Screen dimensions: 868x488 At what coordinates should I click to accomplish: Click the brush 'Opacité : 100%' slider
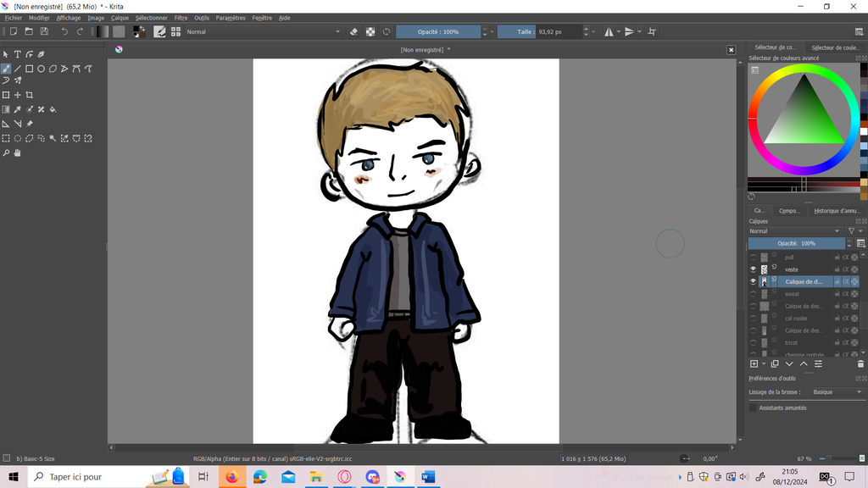(x=438, y=31)
